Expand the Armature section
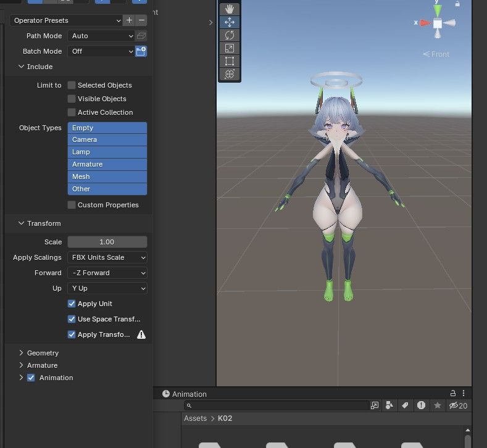 pos(21,365)
